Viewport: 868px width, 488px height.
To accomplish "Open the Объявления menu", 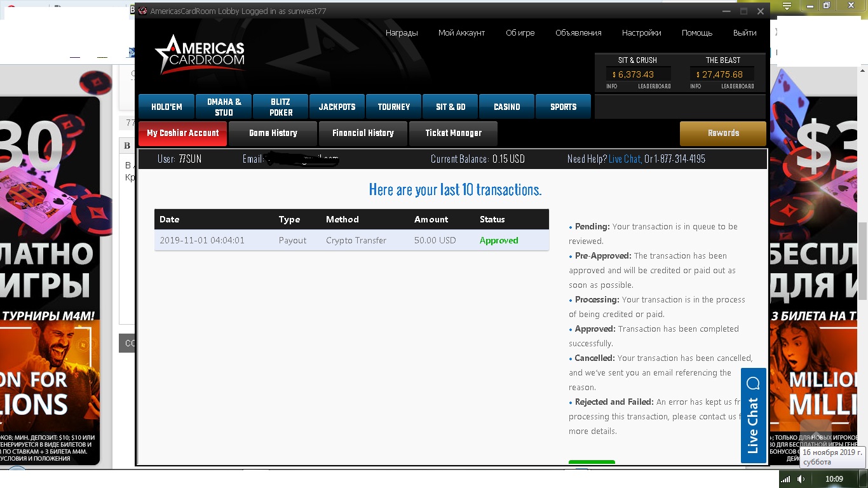I will (578, 33).
